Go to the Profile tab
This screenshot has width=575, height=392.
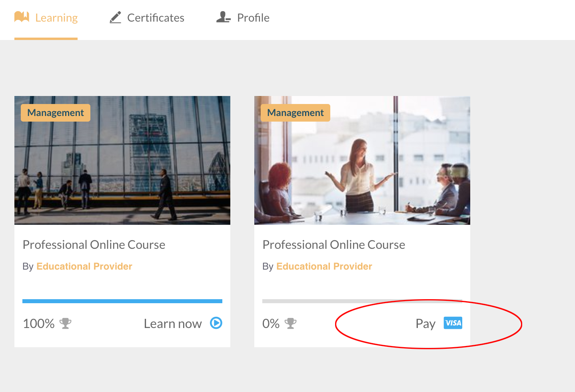tap(243, 18)
